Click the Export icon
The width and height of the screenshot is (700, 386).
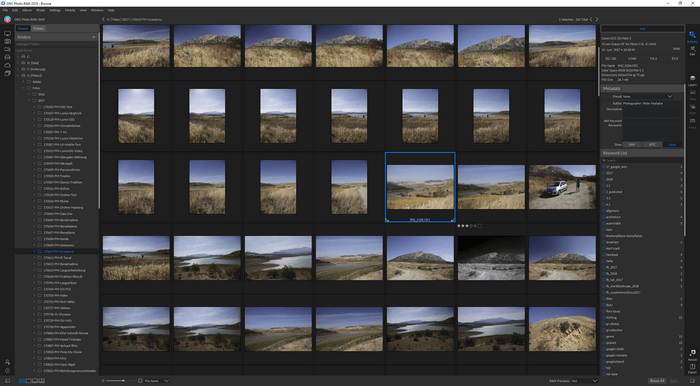(692, 367)
